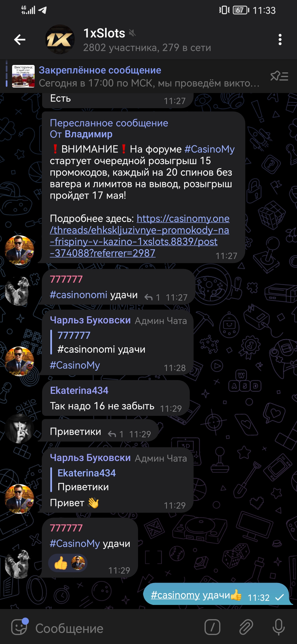
Task: View the reply thread on Приветики message
Action: point(116,434)
